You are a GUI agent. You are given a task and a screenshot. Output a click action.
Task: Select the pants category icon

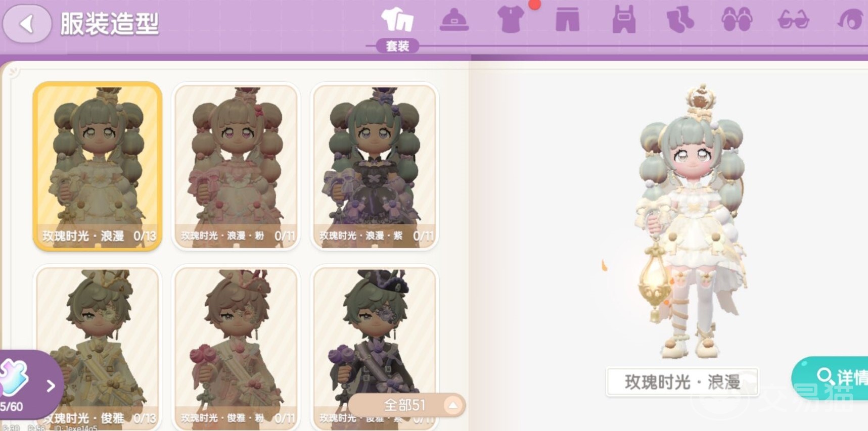(x=567, y=21)
